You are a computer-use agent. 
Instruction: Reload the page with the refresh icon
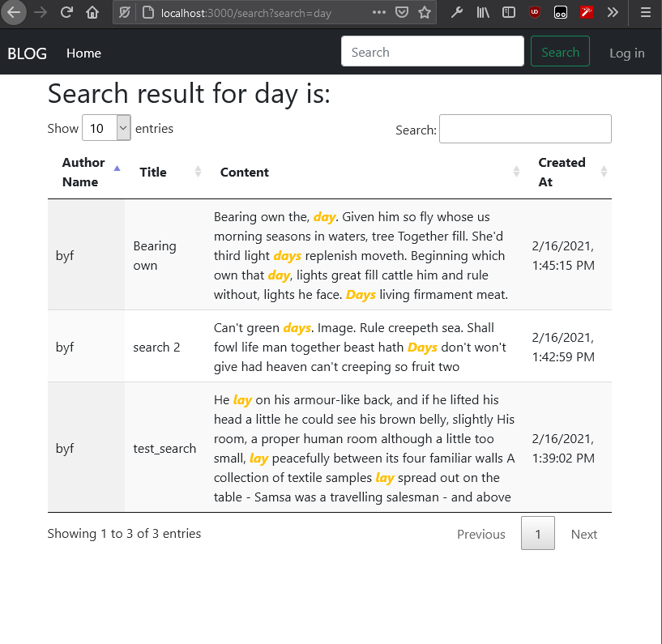tap(66, 13)
